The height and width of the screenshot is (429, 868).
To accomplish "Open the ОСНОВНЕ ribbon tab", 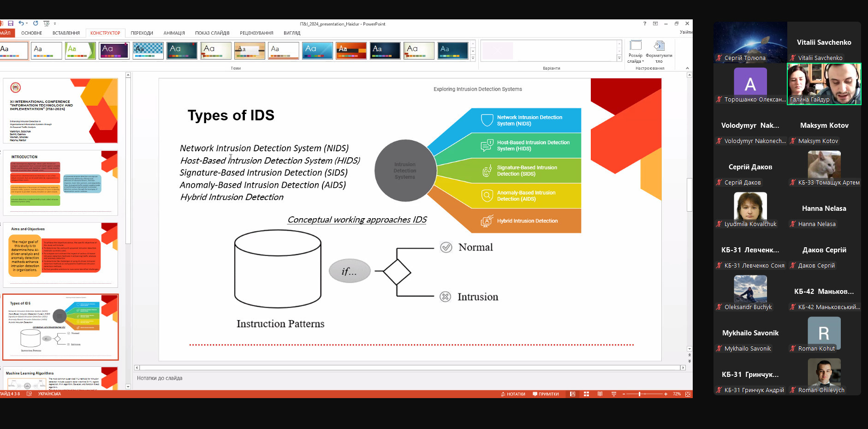I will coord(31,33).
